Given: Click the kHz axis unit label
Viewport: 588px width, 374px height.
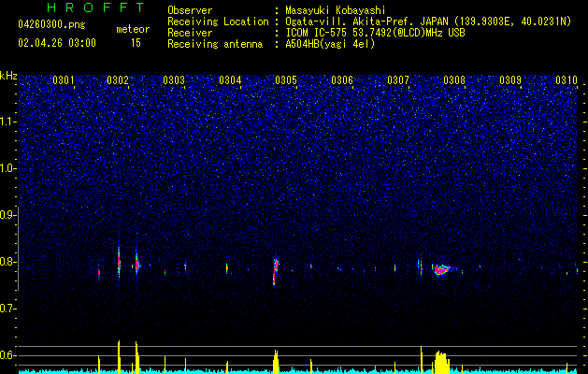Looking at the screenshot, I should (x=8, y=76).
